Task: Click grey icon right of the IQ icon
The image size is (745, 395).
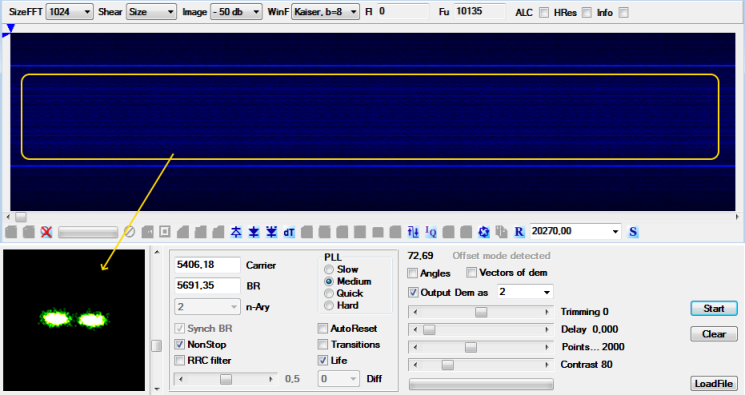Action: point(448,232)
